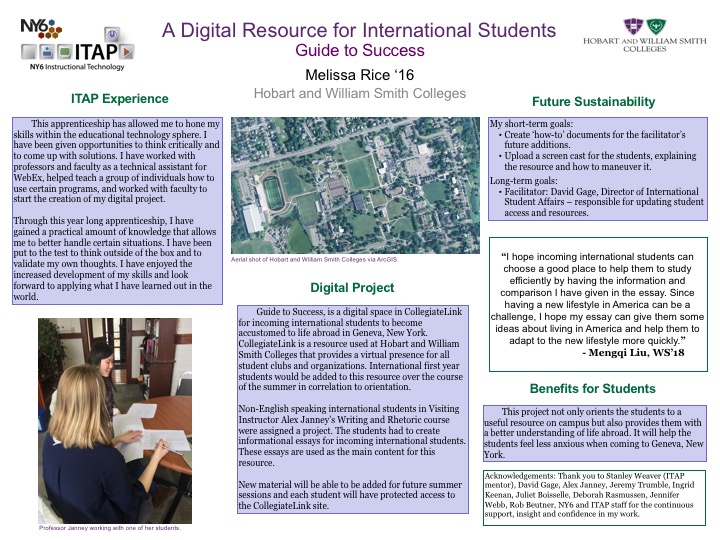720x540 pixels.
Task: Click the quote attribution '- Mengqi Liu, WS'18'
Action: click(x=633, y=353)
